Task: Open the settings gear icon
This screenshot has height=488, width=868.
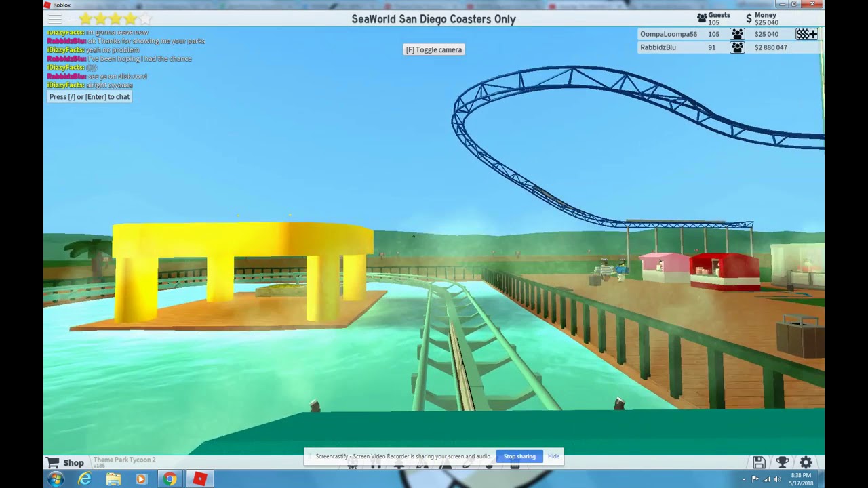Action: (806, 462)
